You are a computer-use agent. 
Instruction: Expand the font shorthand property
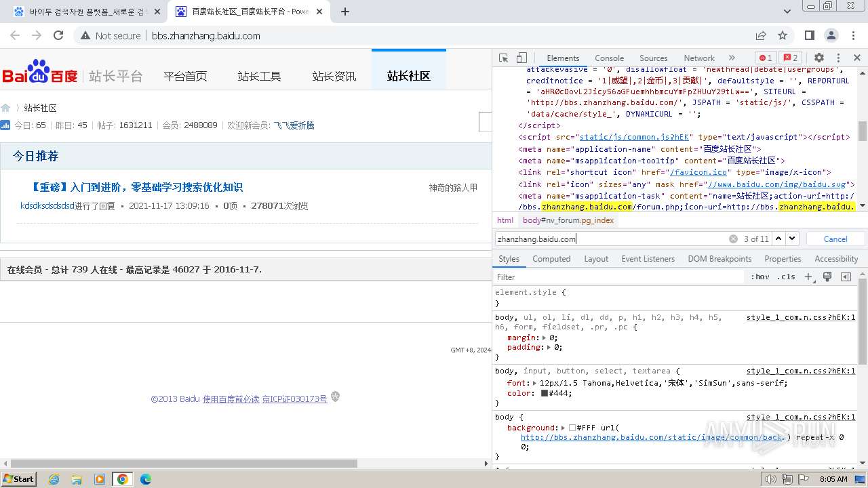click(x=535, y=383)
